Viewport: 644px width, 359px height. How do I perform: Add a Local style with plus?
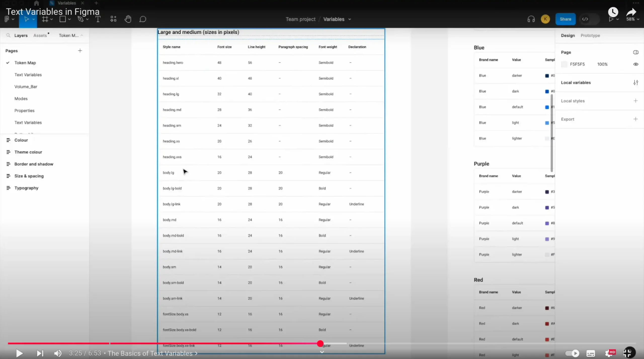pyautogui.click(x=636, y=101)
